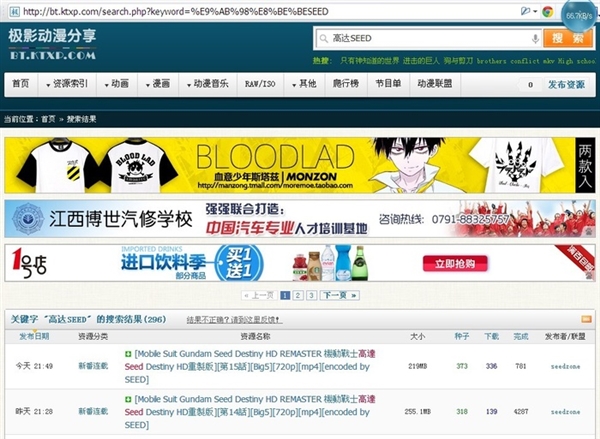The image size is (600, 439).
Task: Expand the 资源索引 menu
Action: 67,84
